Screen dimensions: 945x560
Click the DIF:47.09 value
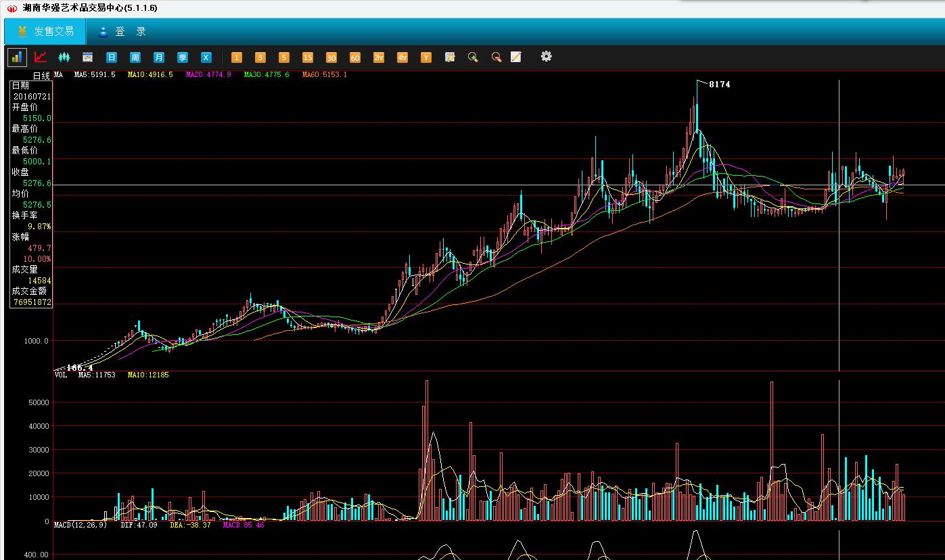coord(139,525)
